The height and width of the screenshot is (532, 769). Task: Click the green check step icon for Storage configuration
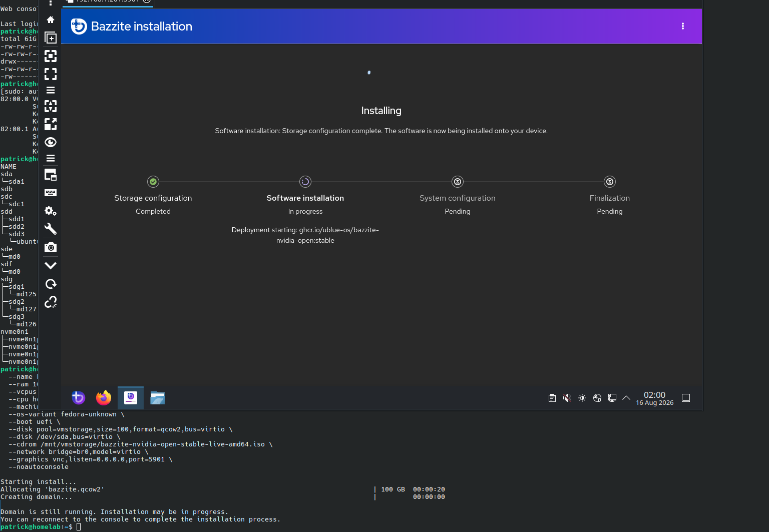coord(153,182)
